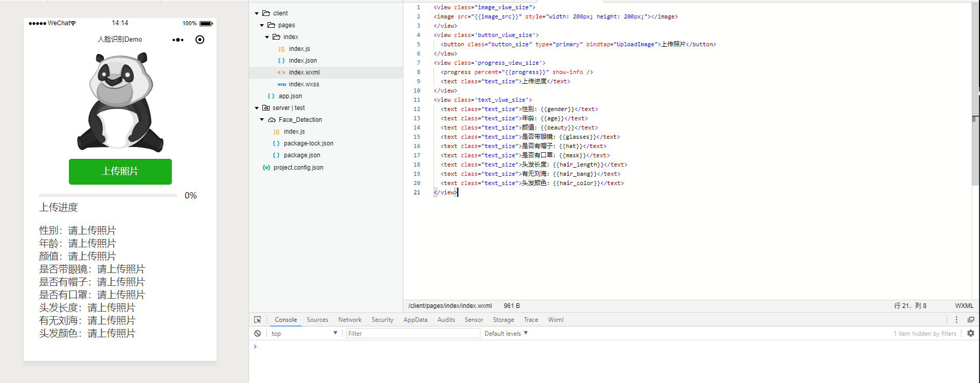Click the upload progress bar

point(108,195)
